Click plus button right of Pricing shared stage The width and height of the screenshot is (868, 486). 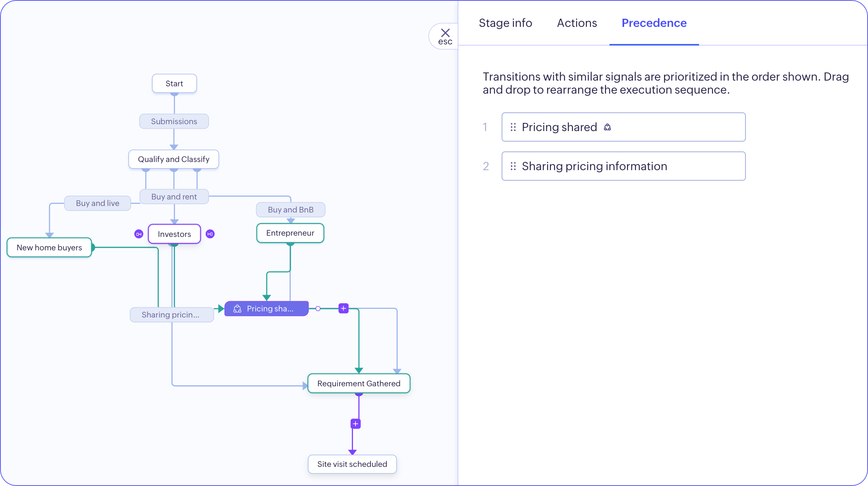(344, 309)
